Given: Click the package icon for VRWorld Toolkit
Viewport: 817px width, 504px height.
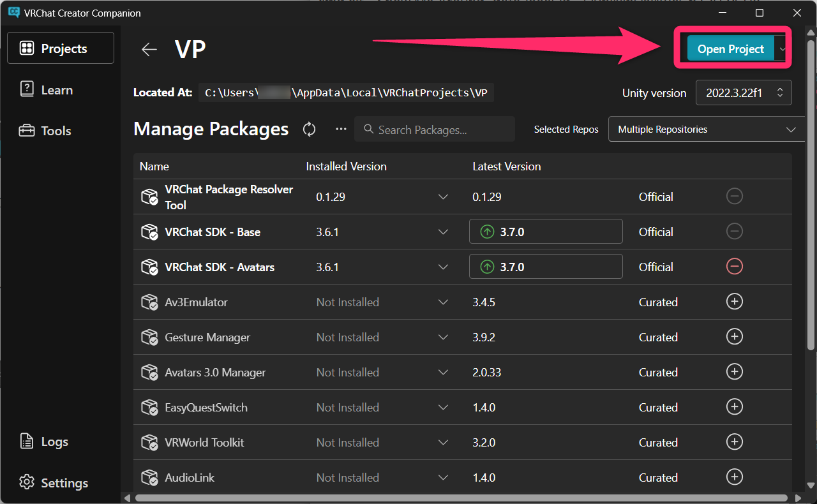Looking at the screenshot, I should pos(149,443).
